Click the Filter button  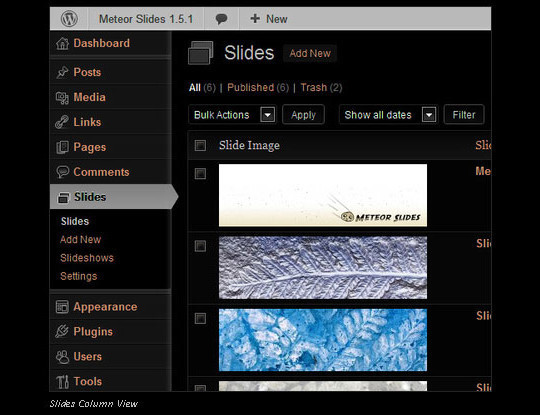point(464,115)
